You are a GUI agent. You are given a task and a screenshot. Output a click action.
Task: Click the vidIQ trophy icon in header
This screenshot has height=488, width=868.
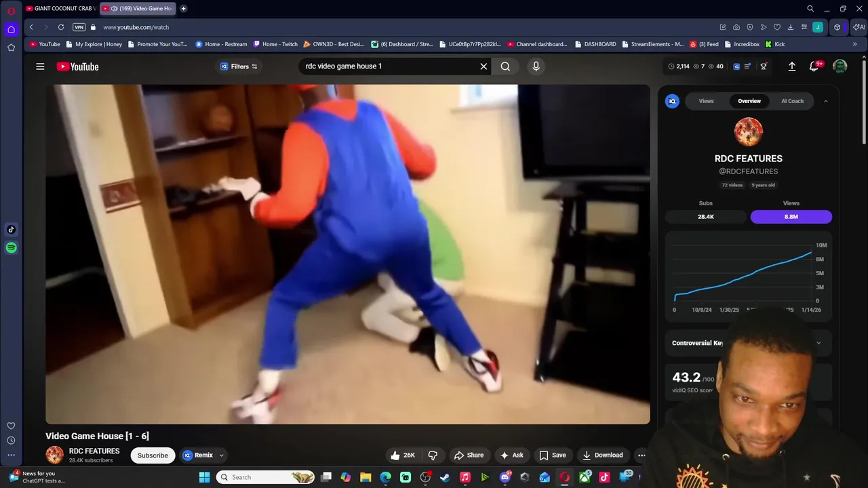point(764,66)
